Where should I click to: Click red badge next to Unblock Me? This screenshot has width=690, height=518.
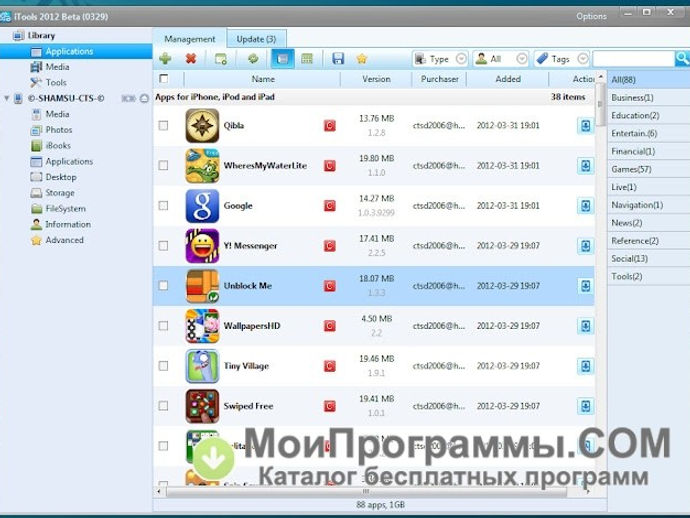pos(330,286)
